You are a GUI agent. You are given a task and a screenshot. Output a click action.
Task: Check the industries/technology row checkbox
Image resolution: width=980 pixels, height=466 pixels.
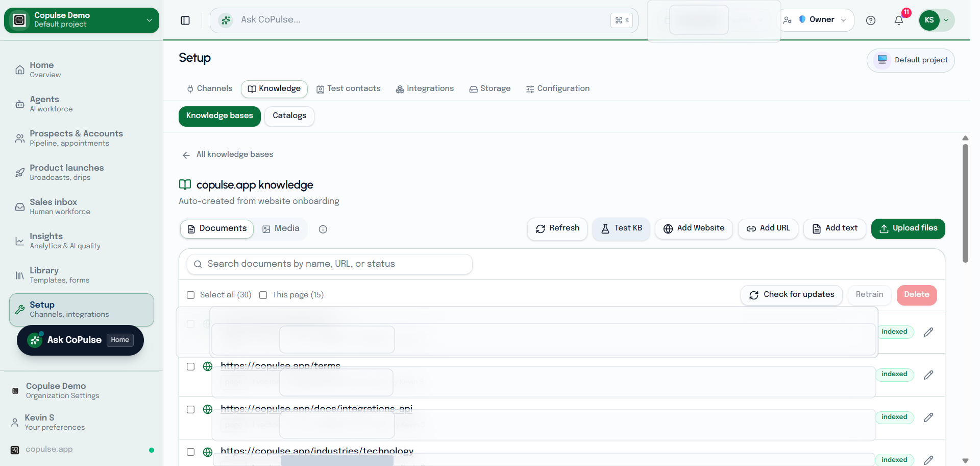191,452
